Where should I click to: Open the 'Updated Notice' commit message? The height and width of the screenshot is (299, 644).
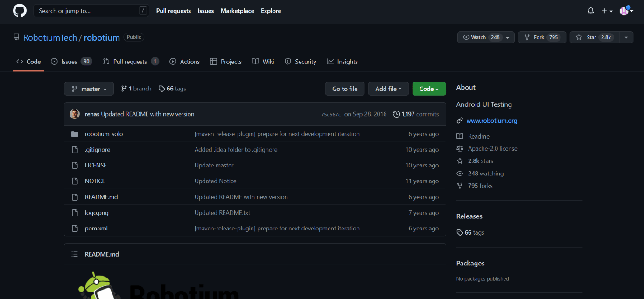(215, 181)
